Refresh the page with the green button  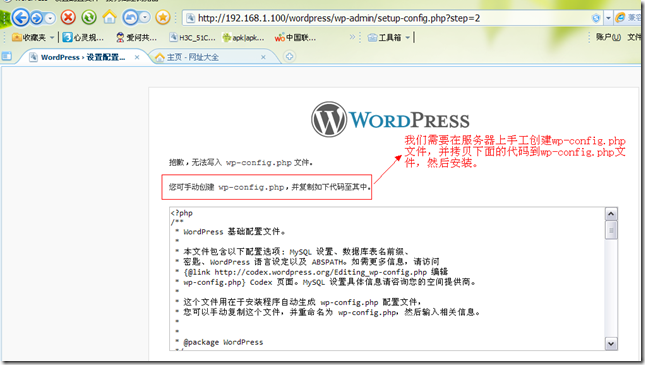tap(89, 17)
